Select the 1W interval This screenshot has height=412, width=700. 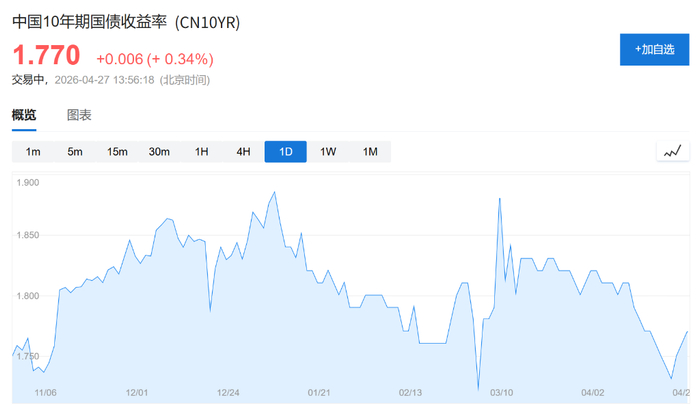tap(328, 152)
